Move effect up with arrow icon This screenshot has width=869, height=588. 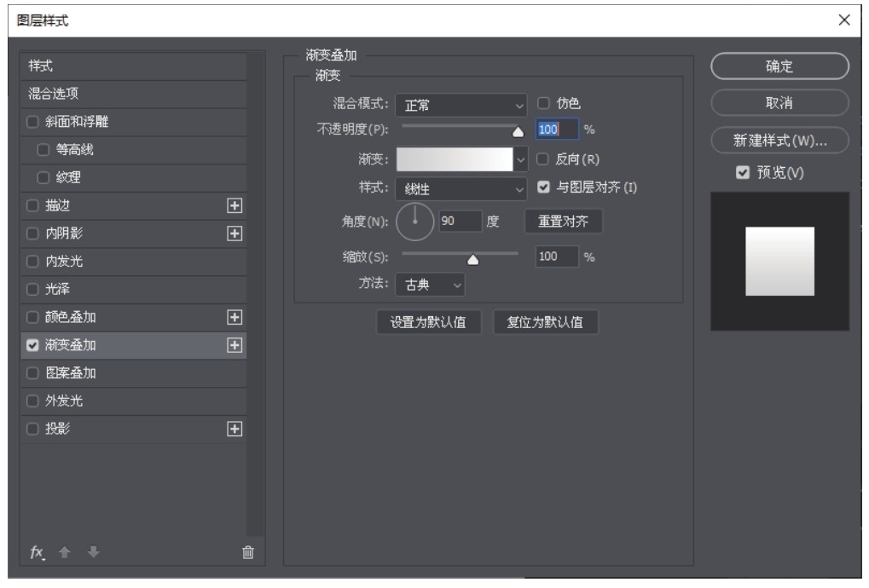pyautogui.click(x=64, y=552)
